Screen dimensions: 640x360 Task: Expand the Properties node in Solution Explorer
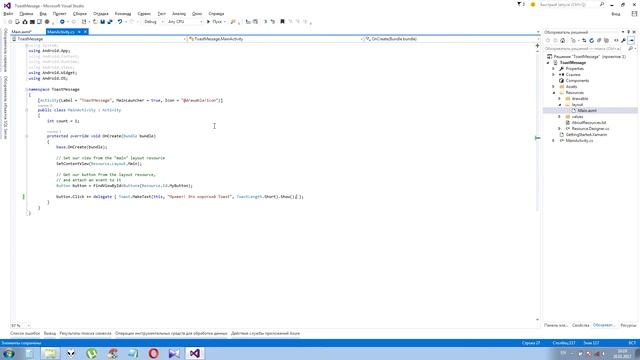click(x=554, y=69)
